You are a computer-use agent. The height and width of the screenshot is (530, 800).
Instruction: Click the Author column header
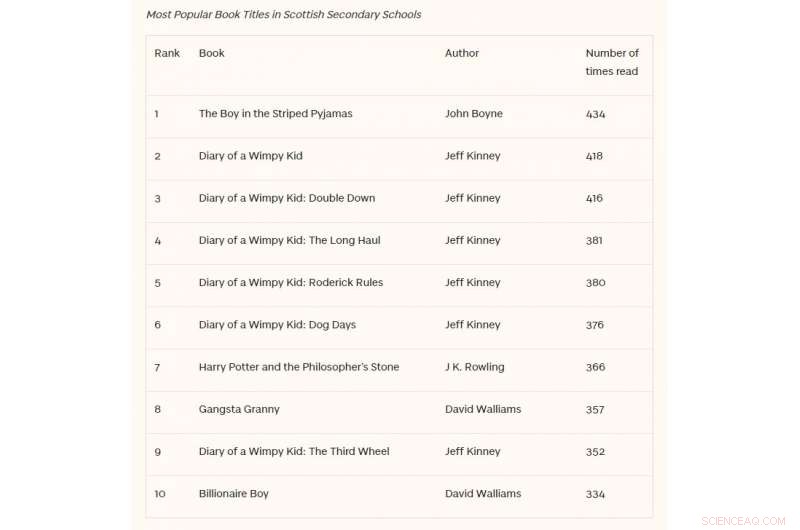coord(462,53)
